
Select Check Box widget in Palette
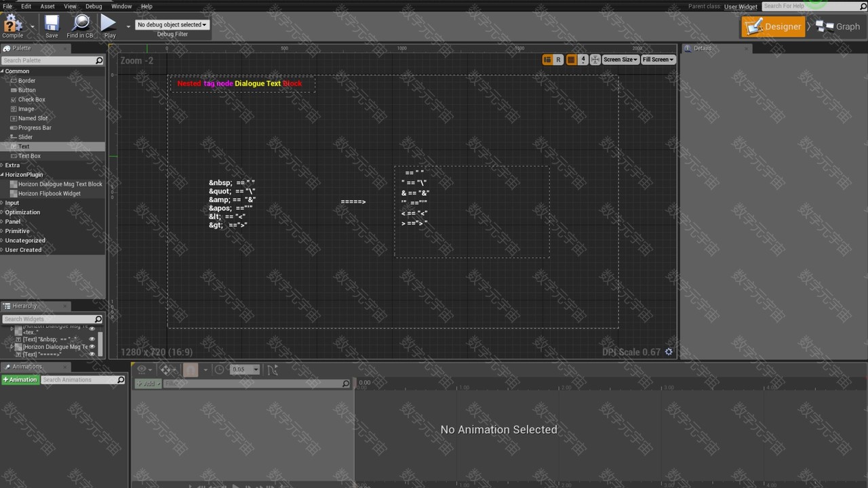point(31,100)
